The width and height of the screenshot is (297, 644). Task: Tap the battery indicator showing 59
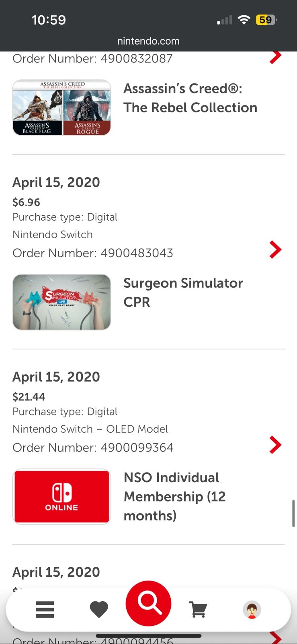(266, 20)
